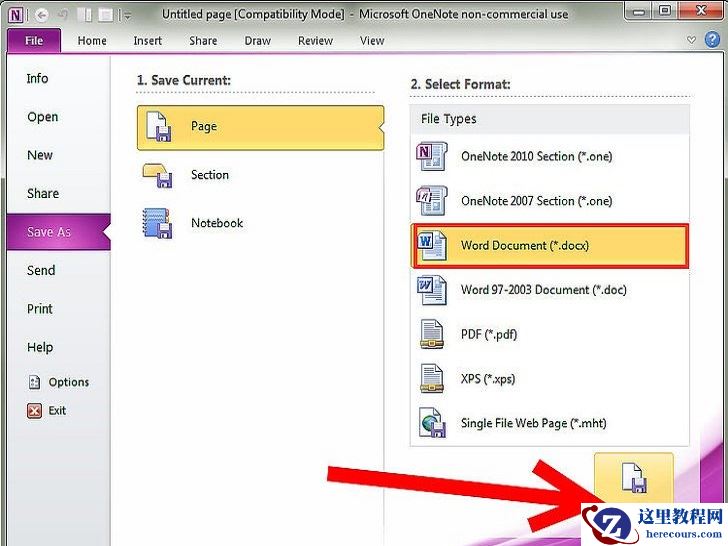Screen dimensions: 728x546
Task: Choose Notebook under Save Current
Action: tap(260, 223)
